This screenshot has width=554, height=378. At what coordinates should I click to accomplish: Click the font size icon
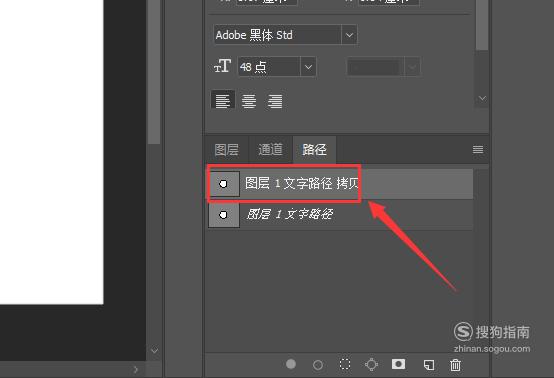pyautogui.click(x=223, y=66)
